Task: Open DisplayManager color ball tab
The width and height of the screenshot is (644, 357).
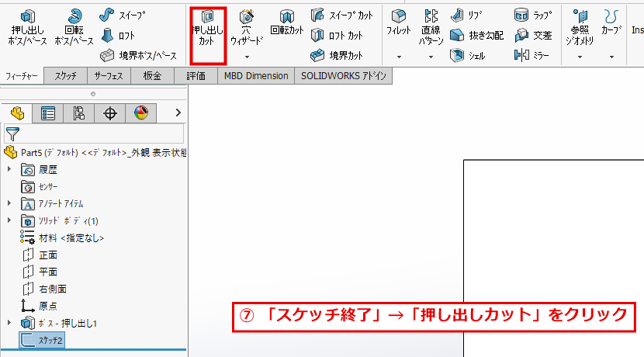Action: (141, 113)
